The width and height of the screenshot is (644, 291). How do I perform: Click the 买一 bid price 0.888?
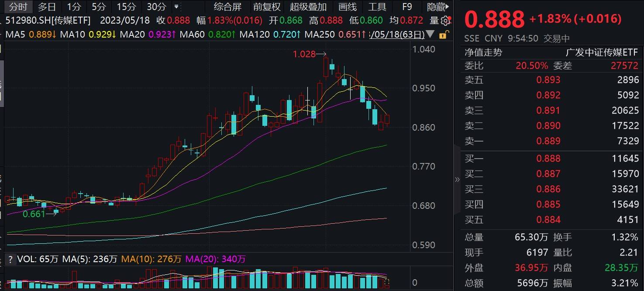pyautogui.click(x=548, y=158)
